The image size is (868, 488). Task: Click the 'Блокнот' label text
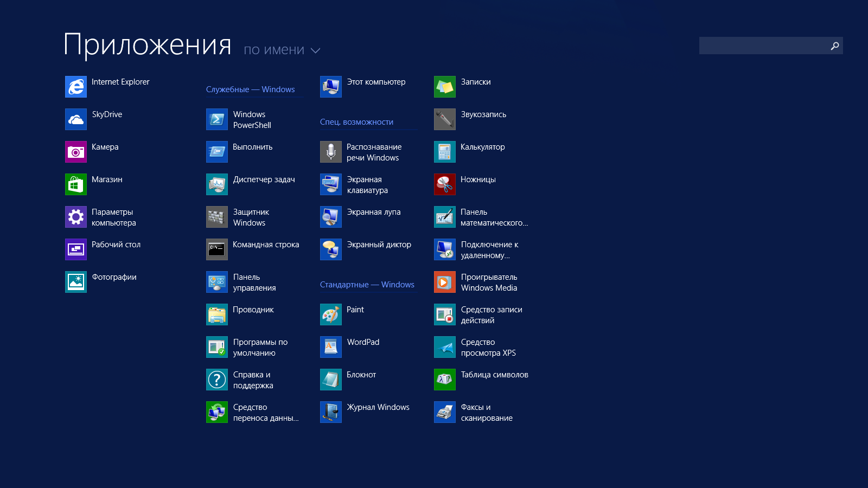pos(361,375)
